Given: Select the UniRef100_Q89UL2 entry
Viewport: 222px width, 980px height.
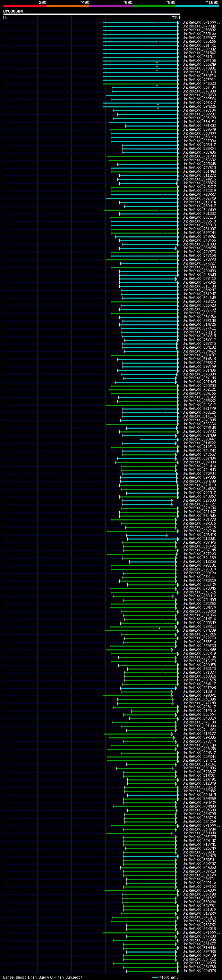Looking at the screenshot, I should pyautogui.click(x=199, y=596).
